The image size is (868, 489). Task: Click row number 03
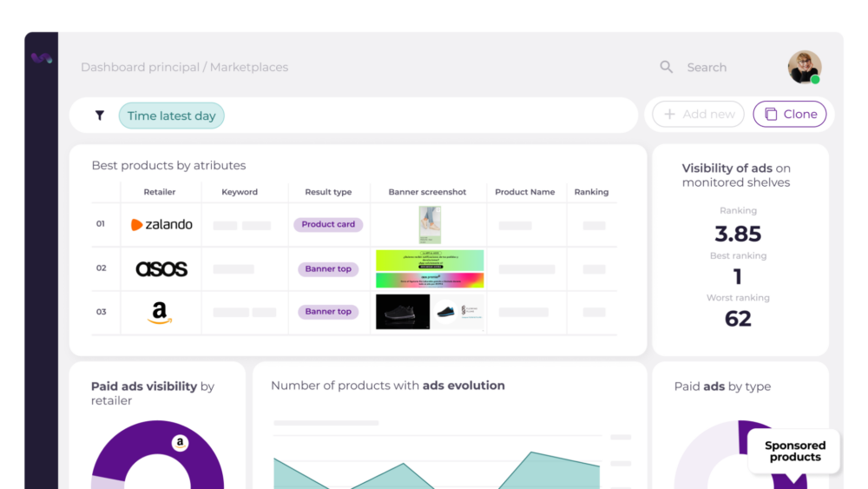[101, 312]
